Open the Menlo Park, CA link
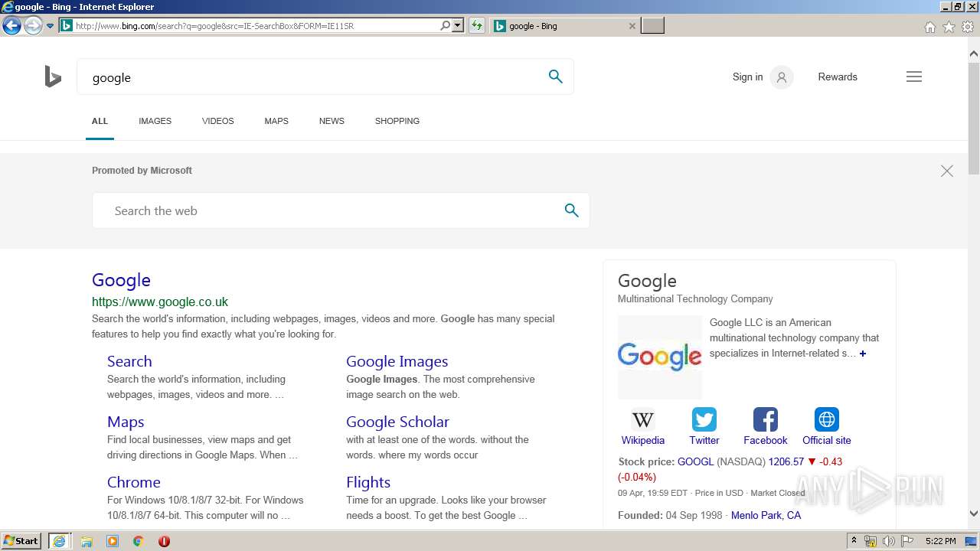The image size is (980, 551). tap(766, 515)
